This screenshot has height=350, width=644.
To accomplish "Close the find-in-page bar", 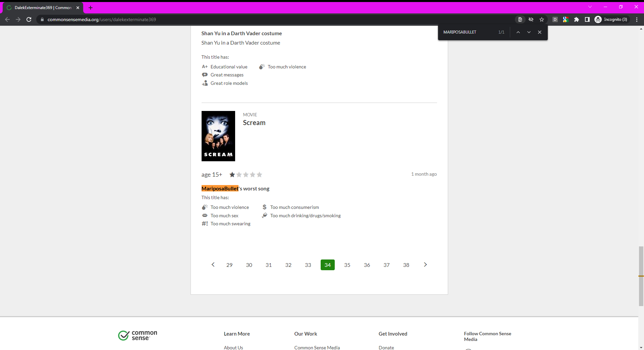I will pyautogui.click(x=540, y=32).
